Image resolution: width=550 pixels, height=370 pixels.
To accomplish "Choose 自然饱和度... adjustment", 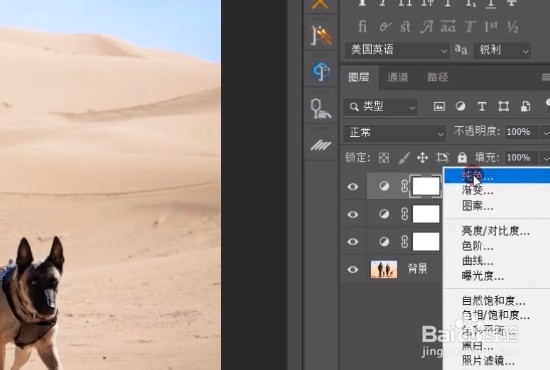I will pyautogui.click(x=497, y=301).
